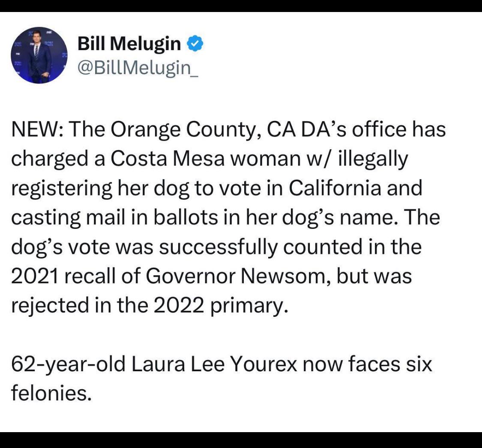This screenshot has height=448, width=482.
Task: Visit the @BillMelugin_ handle link
Action: [138, 68]
